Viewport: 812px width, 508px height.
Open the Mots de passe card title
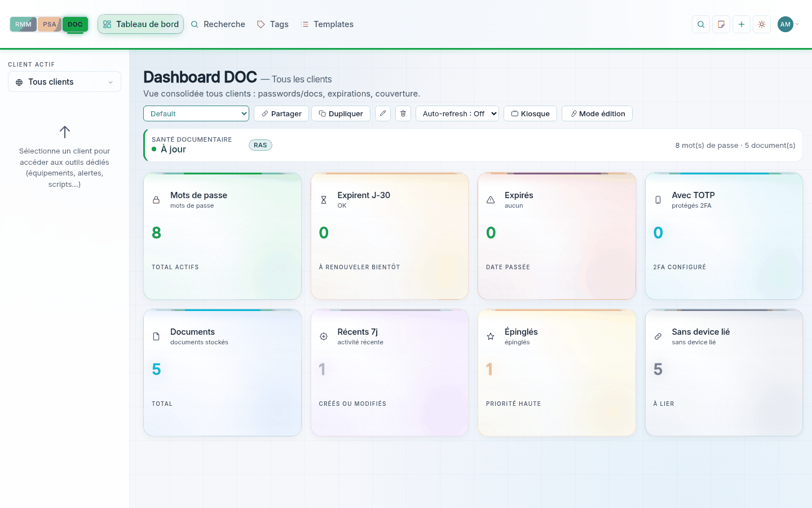[x=198, y=195]
